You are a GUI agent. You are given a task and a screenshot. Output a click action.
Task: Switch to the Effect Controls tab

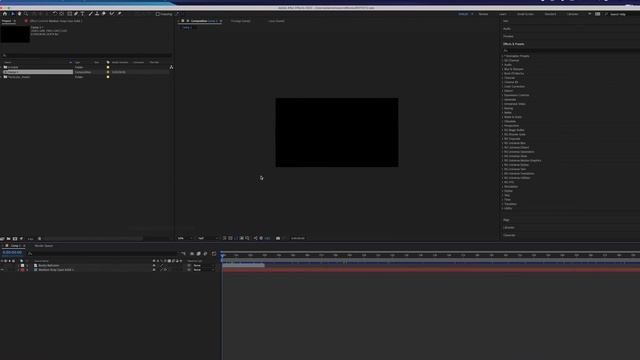click(55, 21)
